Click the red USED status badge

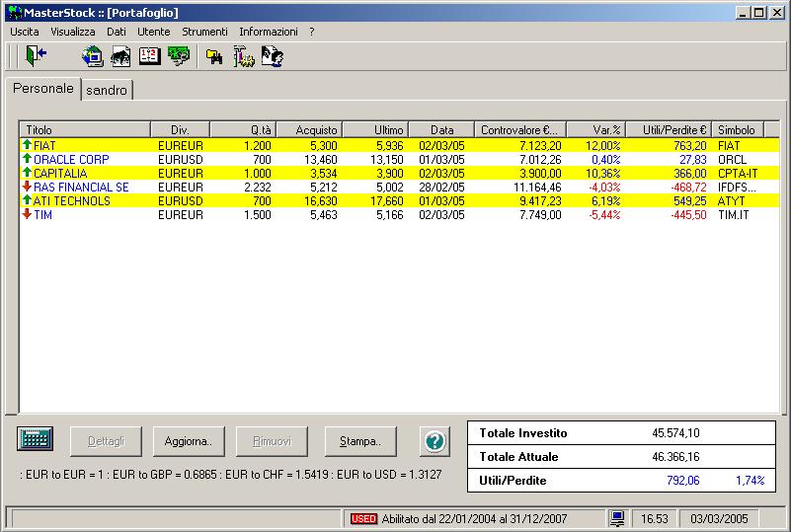[x=363, y=518]
